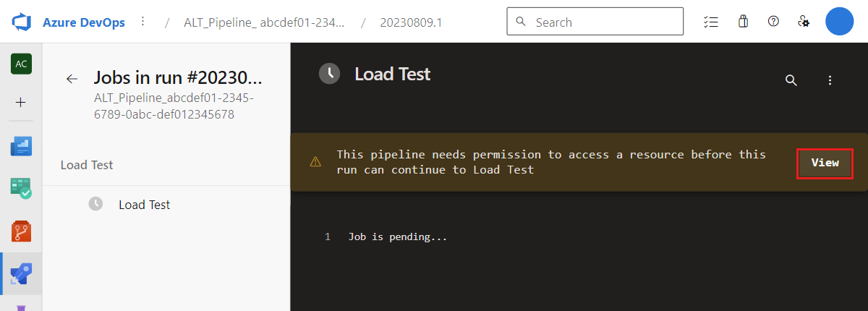Click View button on permission warning

tap(825, 163)
